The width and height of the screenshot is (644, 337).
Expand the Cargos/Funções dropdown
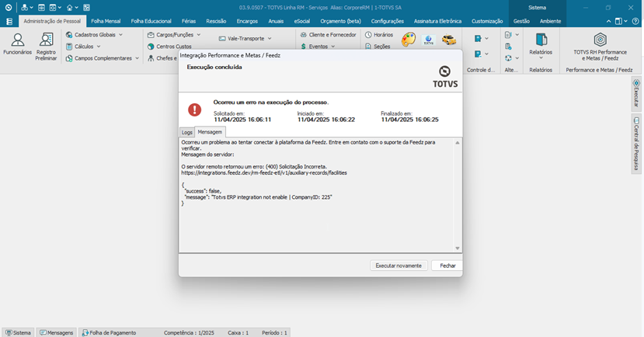click(x=199, y=35)
